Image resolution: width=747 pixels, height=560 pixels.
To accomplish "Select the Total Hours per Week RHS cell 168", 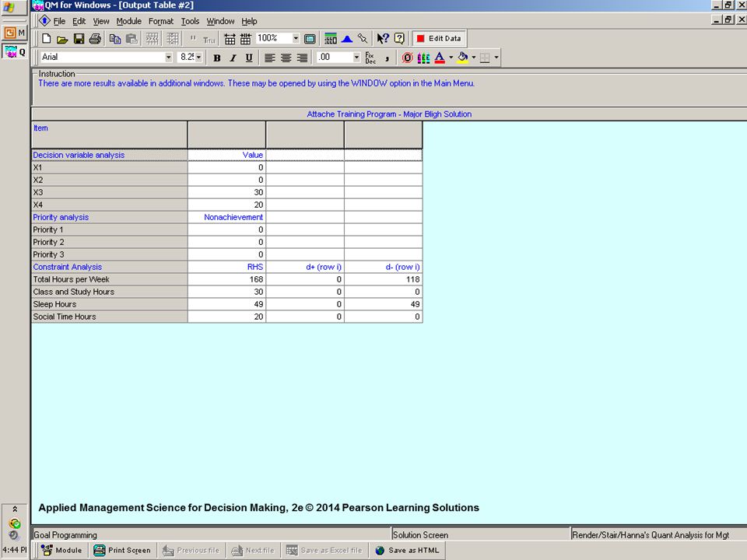I will (226, 279).
